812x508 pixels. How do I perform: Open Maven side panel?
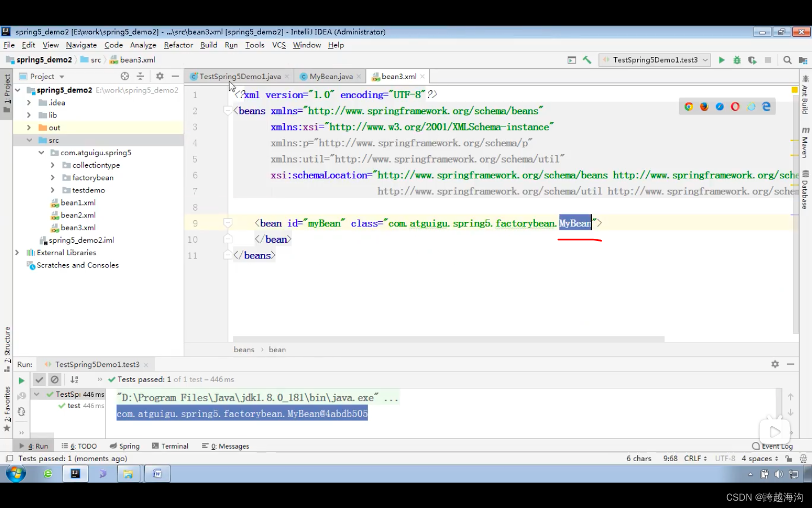805,142
